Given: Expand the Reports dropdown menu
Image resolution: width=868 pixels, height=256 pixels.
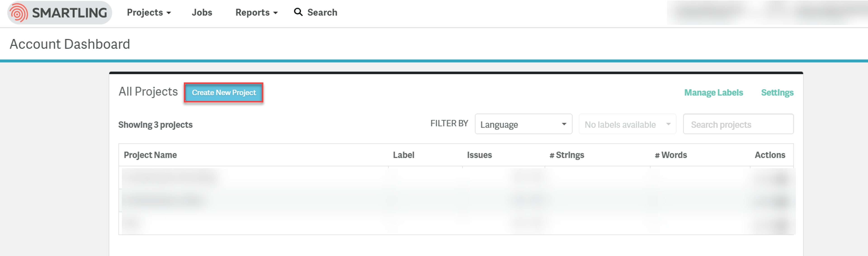Looking at the screenshot, I should point(256,12).
